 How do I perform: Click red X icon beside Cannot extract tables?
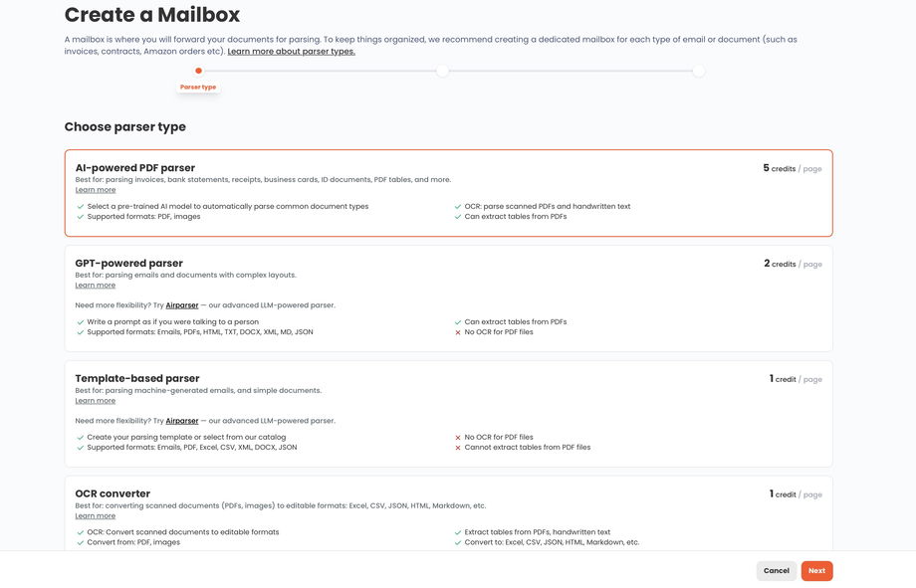[458, 448]
